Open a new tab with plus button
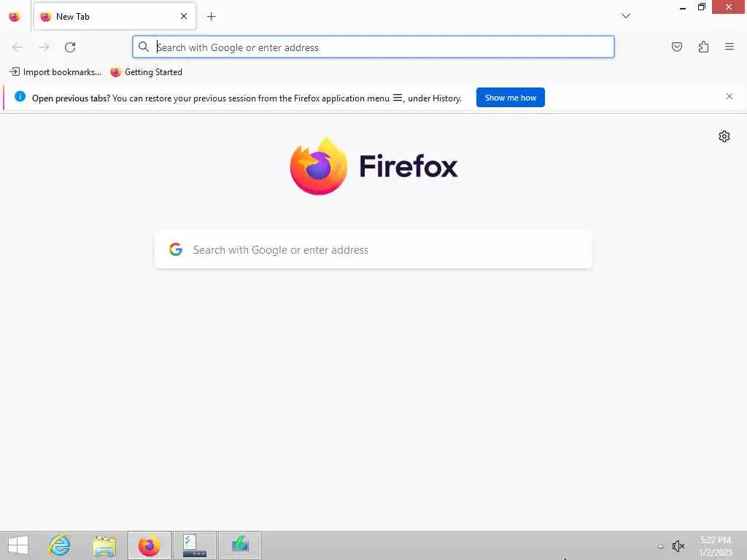 point(212,17)
